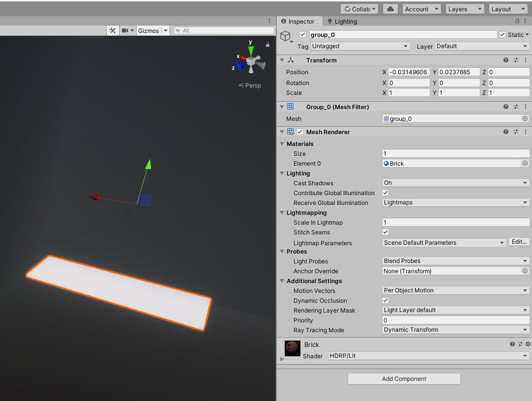Viewport: 532px width, 401px height.
Task: Open the Layout menu
Action: [508, 9]
